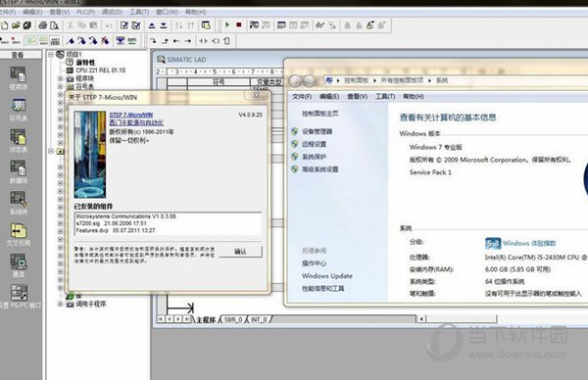This screenshot has width=588, height=380.
Task: Insert a left line with the Line Left tool
Action: click(x=176, y=41)
